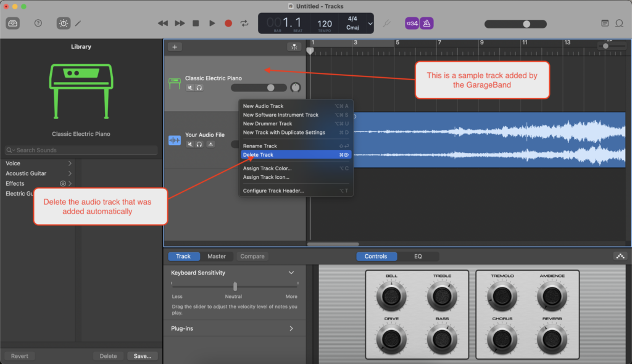This screenshot has height=364, width=632.
Task: Choose Assign Track Color…
Action: [x=296, y=168]
